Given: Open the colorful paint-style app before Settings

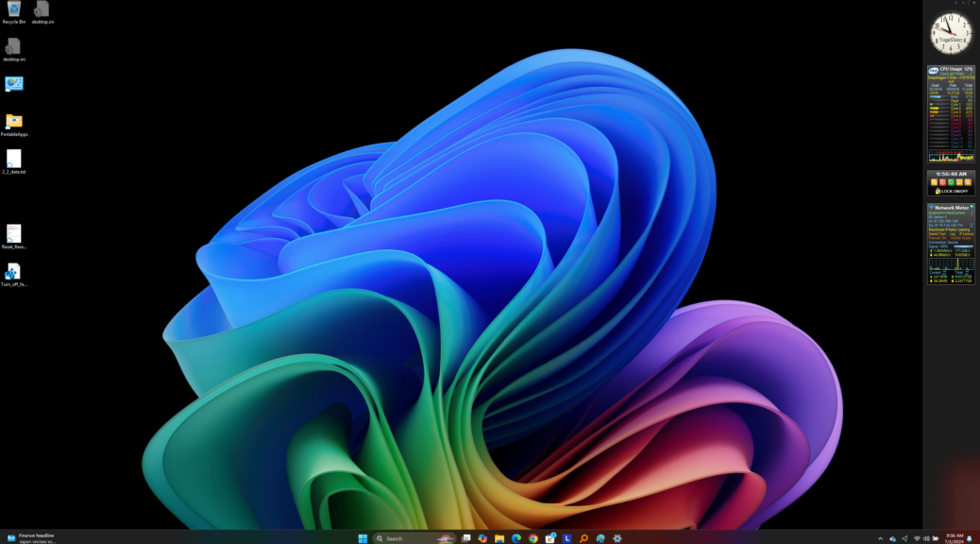Looking at the screenshot, I should [600, 538].
